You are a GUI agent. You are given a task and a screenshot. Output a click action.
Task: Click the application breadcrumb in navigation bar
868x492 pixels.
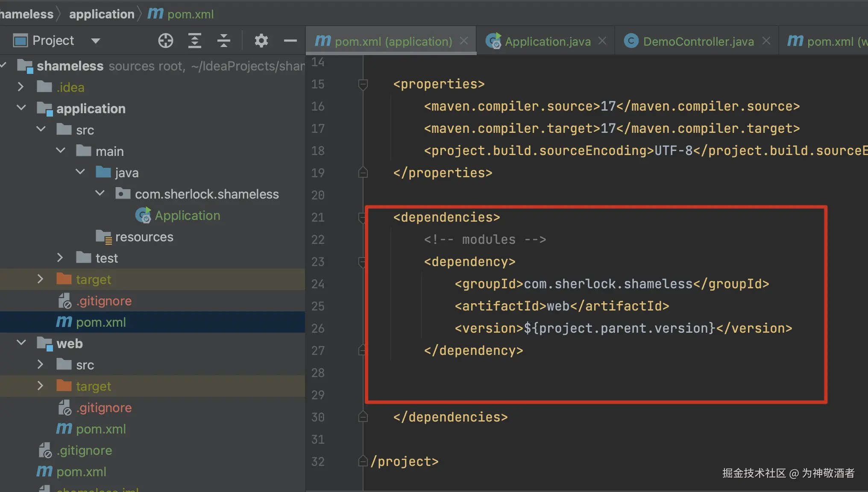[102, 14]
